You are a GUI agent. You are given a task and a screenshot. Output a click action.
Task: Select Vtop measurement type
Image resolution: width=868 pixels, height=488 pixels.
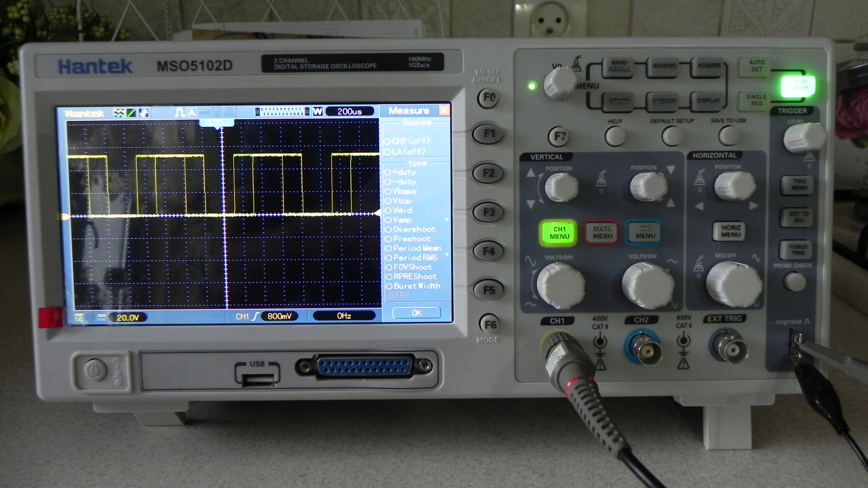click(398, 201)
